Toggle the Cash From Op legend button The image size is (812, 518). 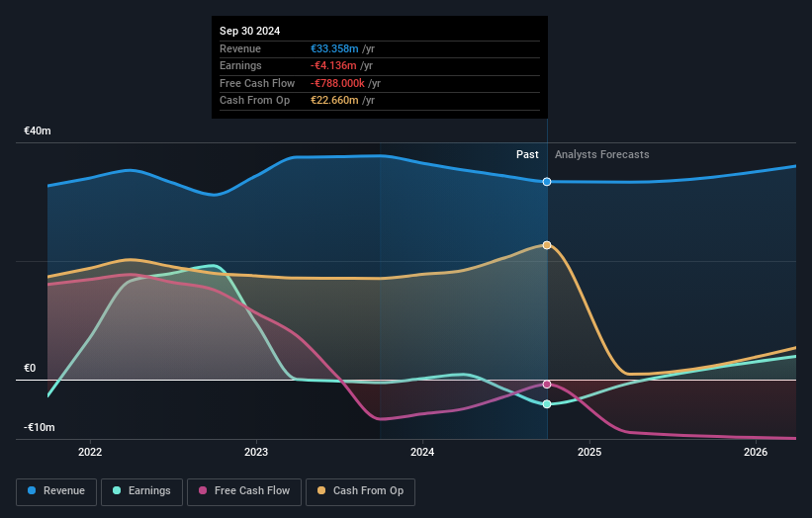tap(360, 491)
